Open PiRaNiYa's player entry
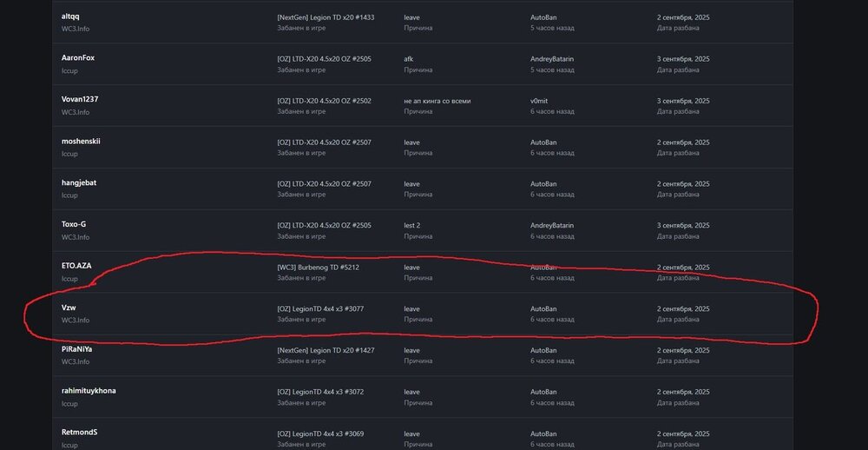This screenshot has height=450, width=868. coord(76,349)
